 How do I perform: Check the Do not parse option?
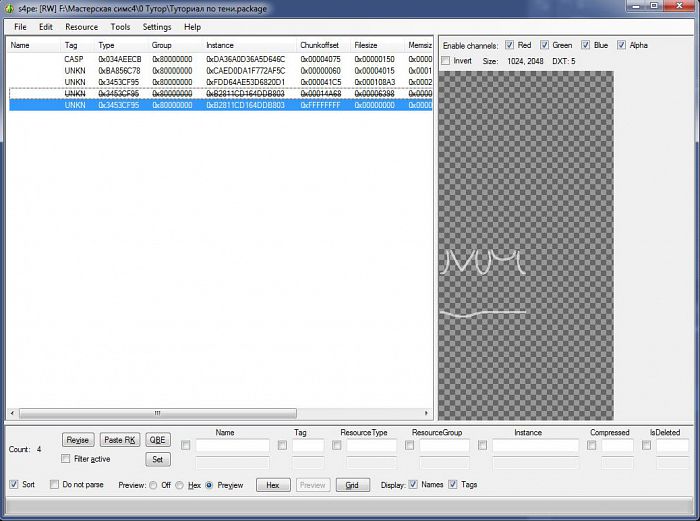point(54,485)
